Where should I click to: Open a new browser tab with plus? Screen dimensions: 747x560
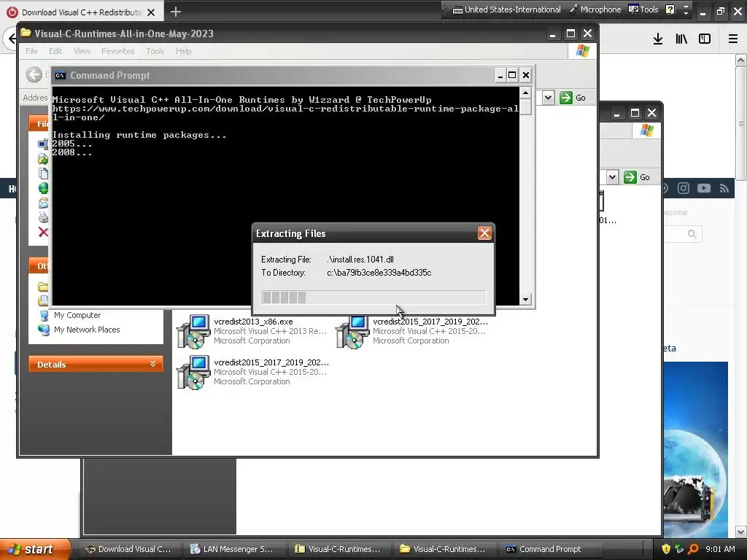(176, 12)
